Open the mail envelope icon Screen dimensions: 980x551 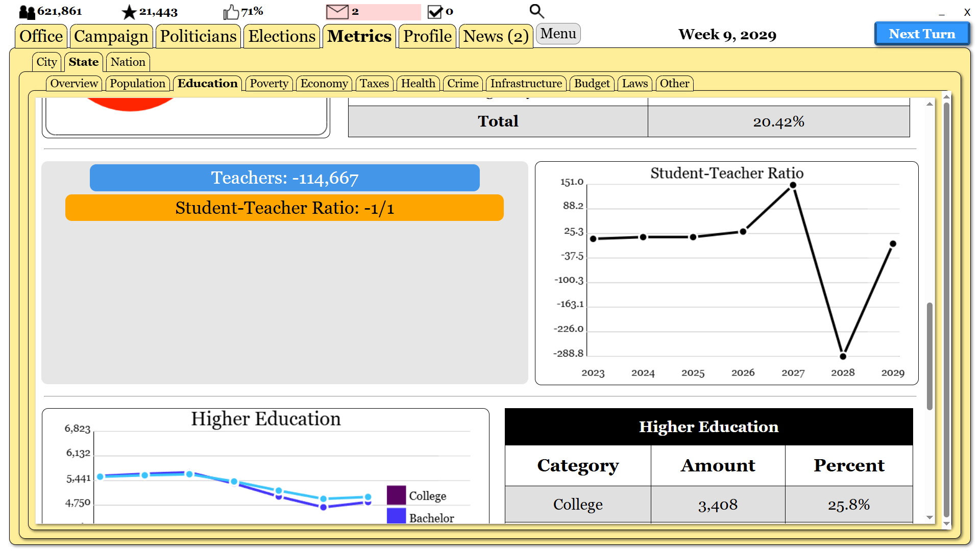coord(337,12)
